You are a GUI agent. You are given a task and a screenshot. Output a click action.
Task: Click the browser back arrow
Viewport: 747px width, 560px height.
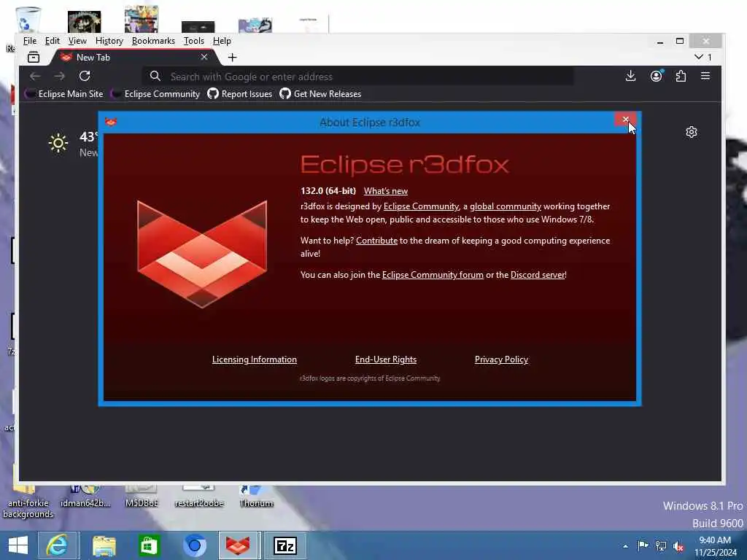click(x=35, y=76)
